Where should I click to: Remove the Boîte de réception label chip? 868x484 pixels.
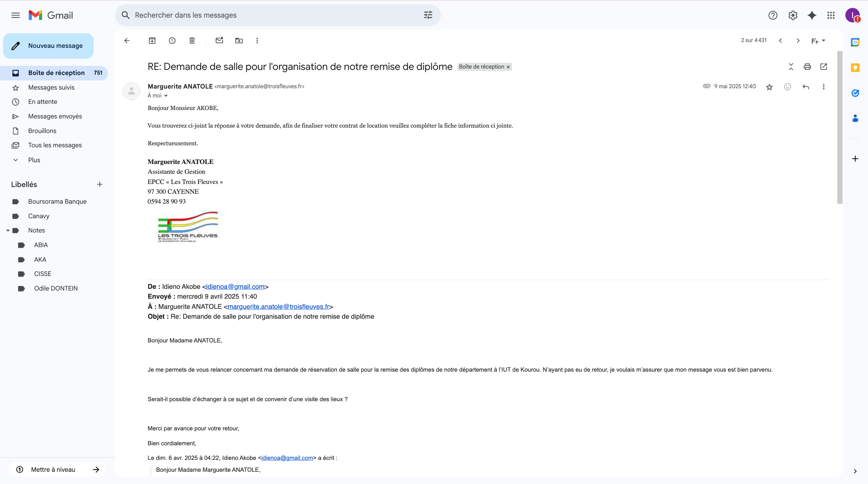[x=507, y=67]
